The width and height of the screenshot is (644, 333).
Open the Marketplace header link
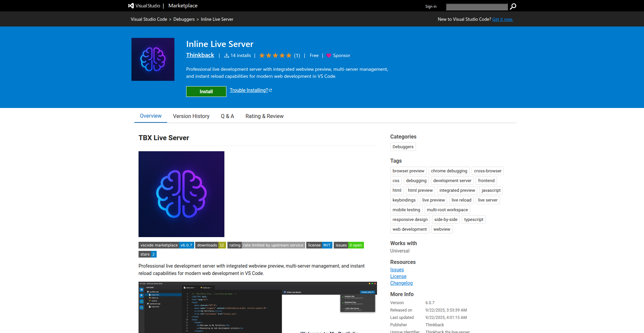pyautogui.click(x=183, y=6)
